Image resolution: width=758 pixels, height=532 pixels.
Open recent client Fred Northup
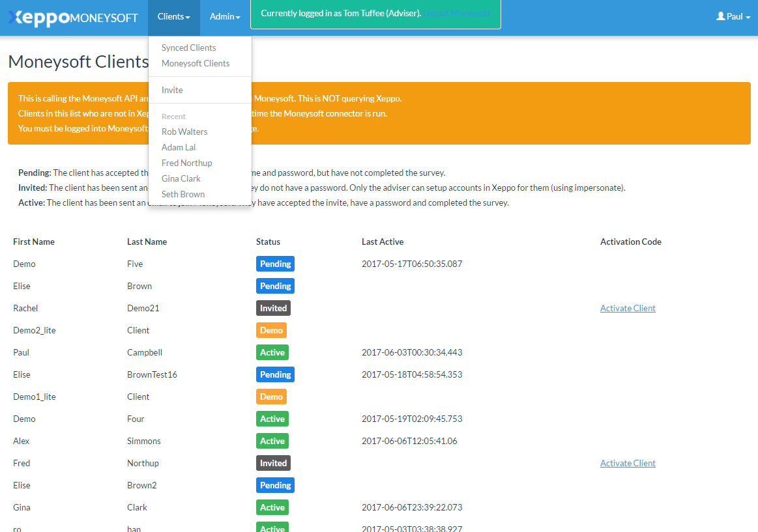186,163
